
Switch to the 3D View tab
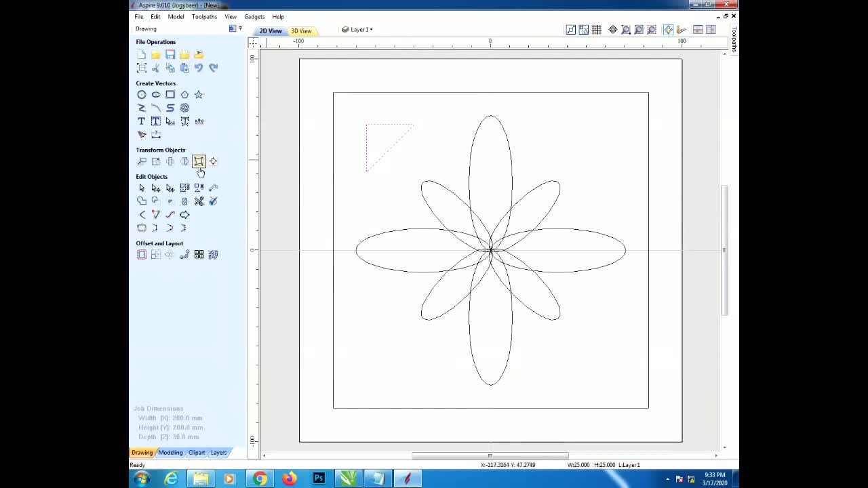[301, 31]
